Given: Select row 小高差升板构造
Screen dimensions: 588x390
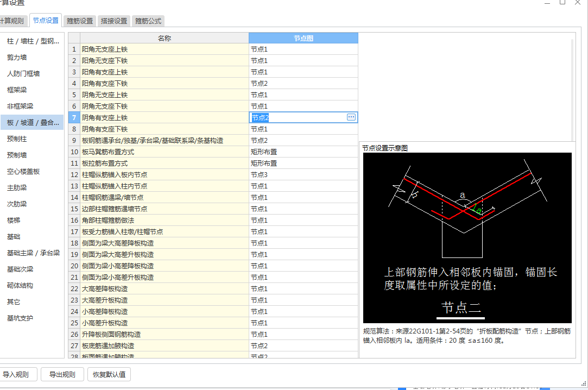Looking at the screenshot, I should (165, 323).
